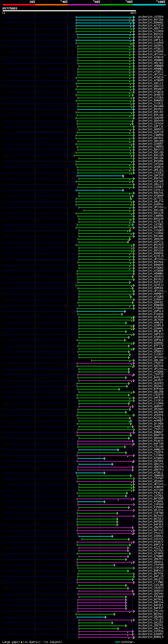Open the UniRef100_Q9LLC2 hit
The width and height of the screenshot is (168, 644).
coord(151,83)
